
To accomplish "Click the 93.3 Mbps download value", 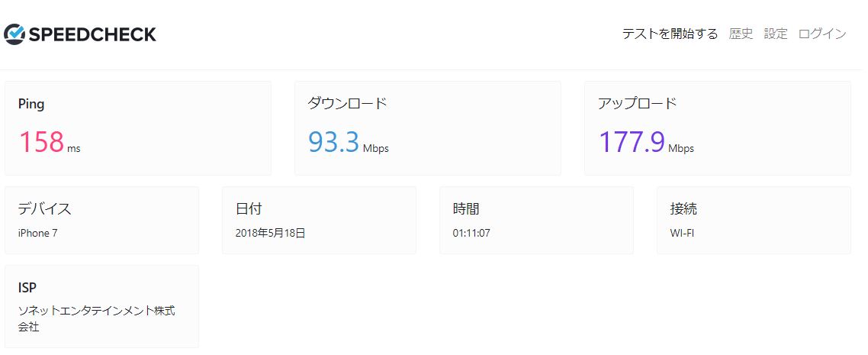I will click(349, 142).
